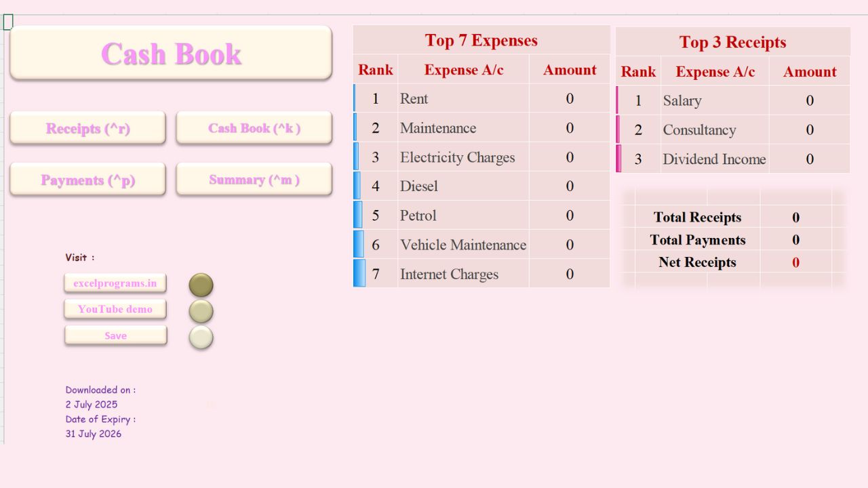The image size is (868, 488).
Task: Click the bottom cream round button
Action: pos(201,337)
